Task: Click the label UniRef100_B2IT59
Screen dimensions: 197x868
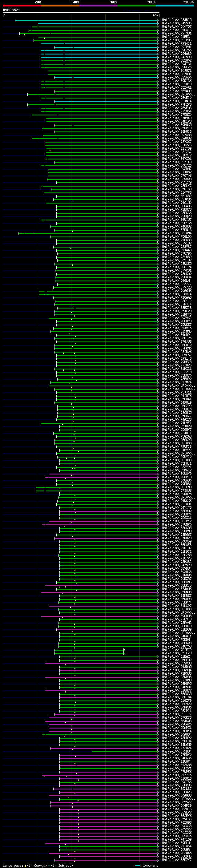Action: [x=176, y=149]
